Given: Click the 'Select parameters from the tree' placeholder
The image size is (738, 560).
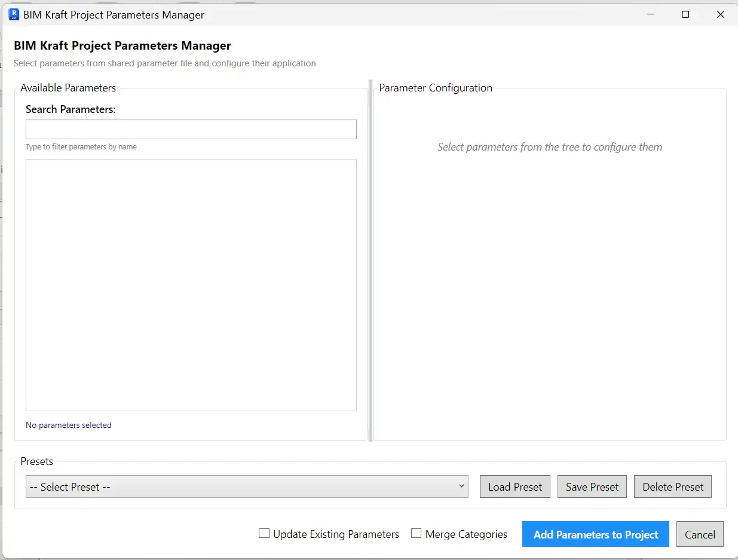Looking at the screenshot, I should [550, 147].
